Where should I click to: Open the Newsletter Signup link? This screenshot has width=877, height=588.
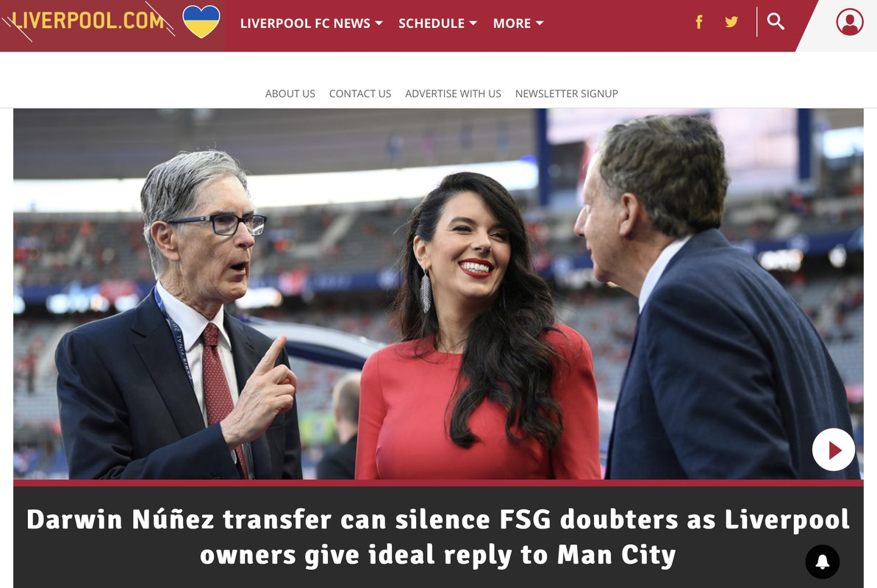(x=566, y=93)
